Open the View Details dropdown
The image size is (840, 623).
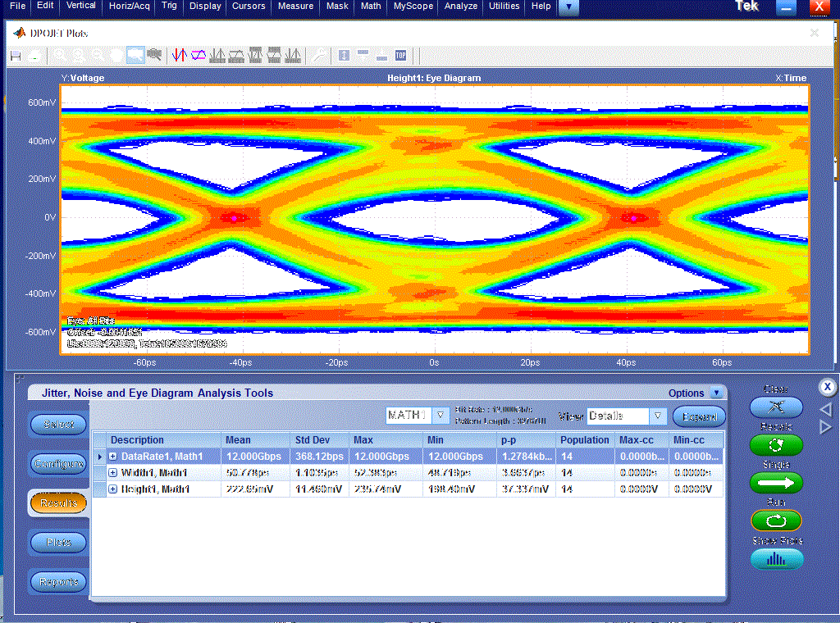(657, 416)
